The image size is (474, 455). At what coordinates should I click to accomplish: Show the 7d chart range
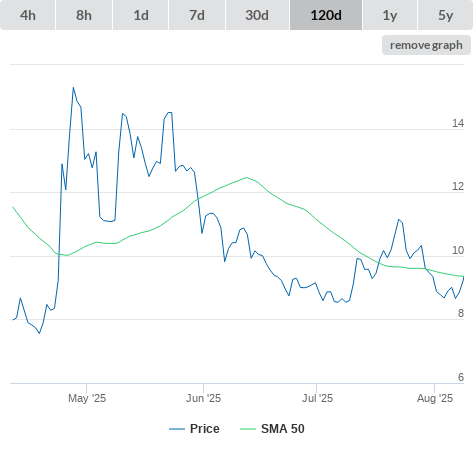pyautogui.click(x=197, y=15)
